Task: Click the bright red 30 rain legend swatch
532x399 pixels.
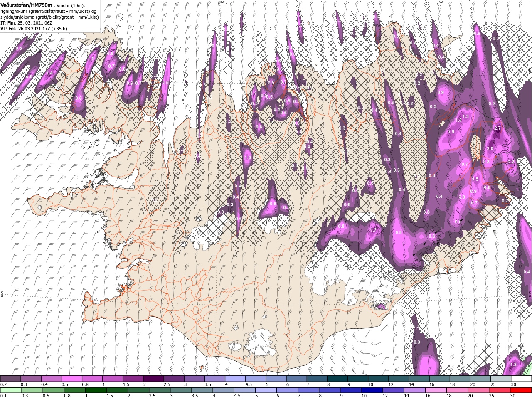Action: click(521, 390)
